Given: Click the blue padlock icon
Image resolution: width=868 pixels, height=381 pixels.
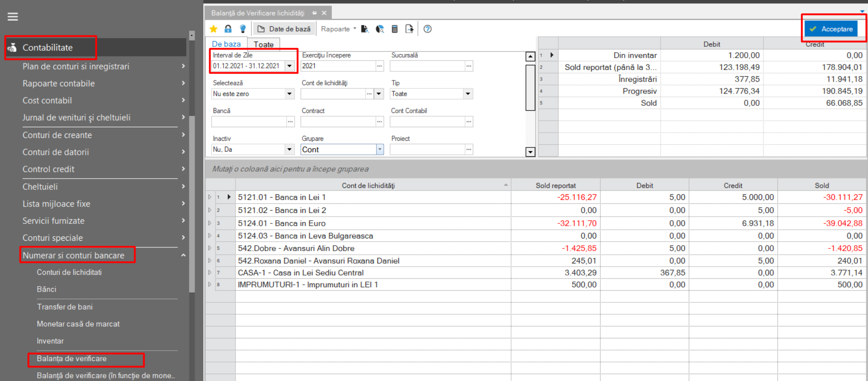Looking at the screenshot, I should (x=228, y=29).
